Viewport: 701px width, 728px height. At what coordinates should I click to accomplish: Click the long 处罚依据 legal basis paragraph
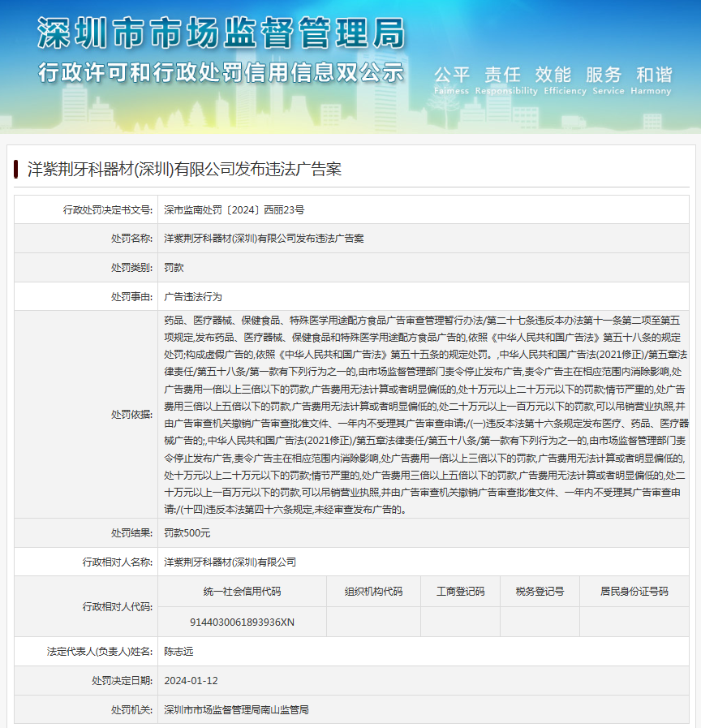coord(426,415)
